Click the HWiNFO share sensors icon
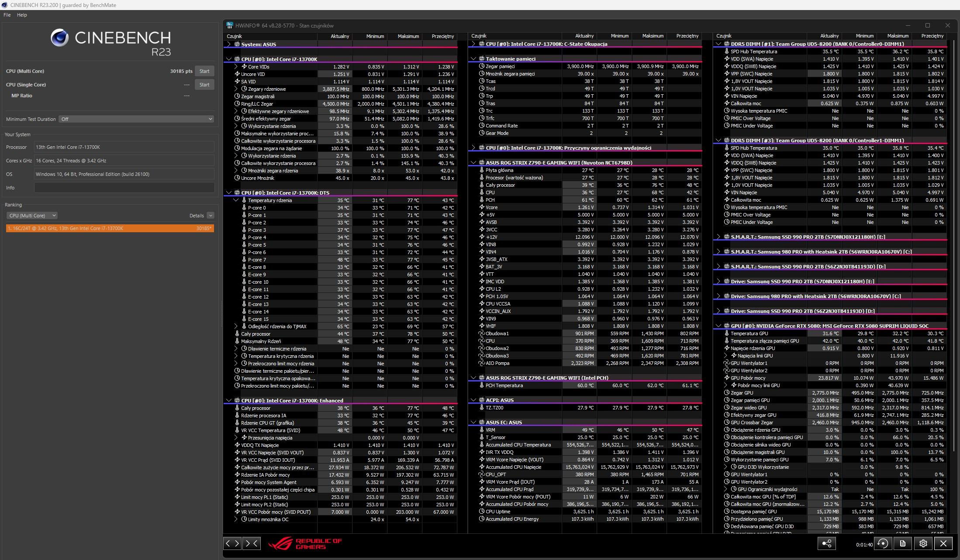The width and height of the screenshot is (960, 560). [x=826, y=543]
